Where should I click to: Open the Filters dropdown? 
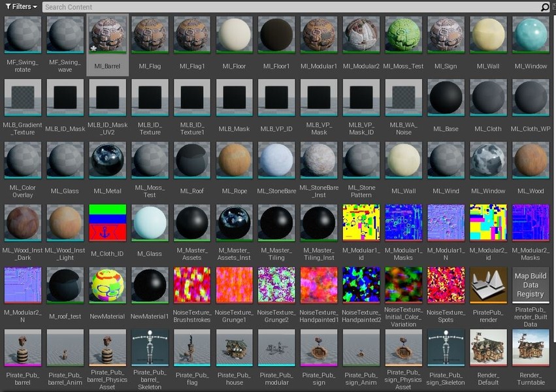pos(22,7)
